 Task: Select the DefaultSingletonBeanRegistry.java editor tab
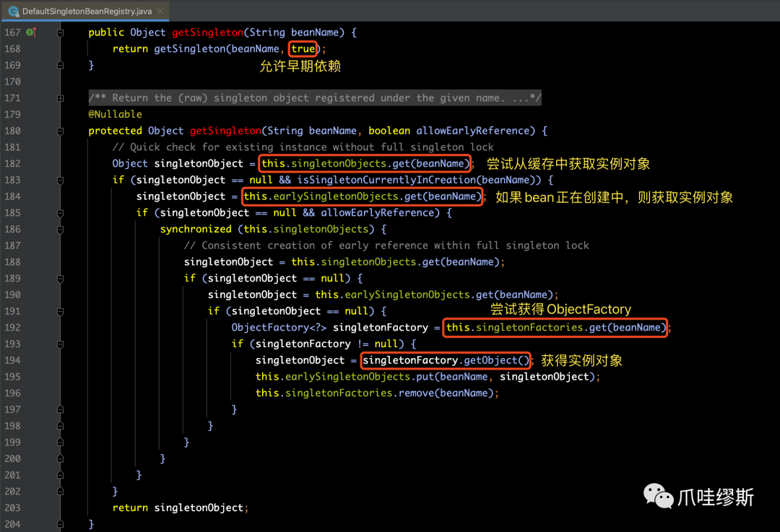pos(85,11)
